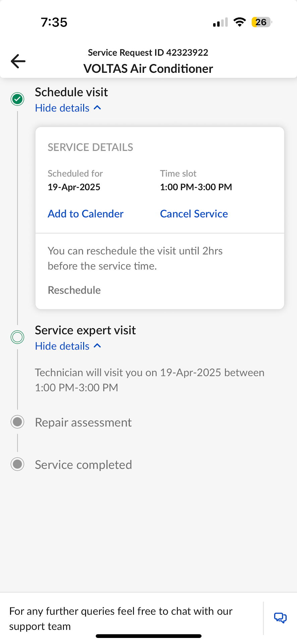Tap the battery indicator showing 26

(x=261, y=22)
